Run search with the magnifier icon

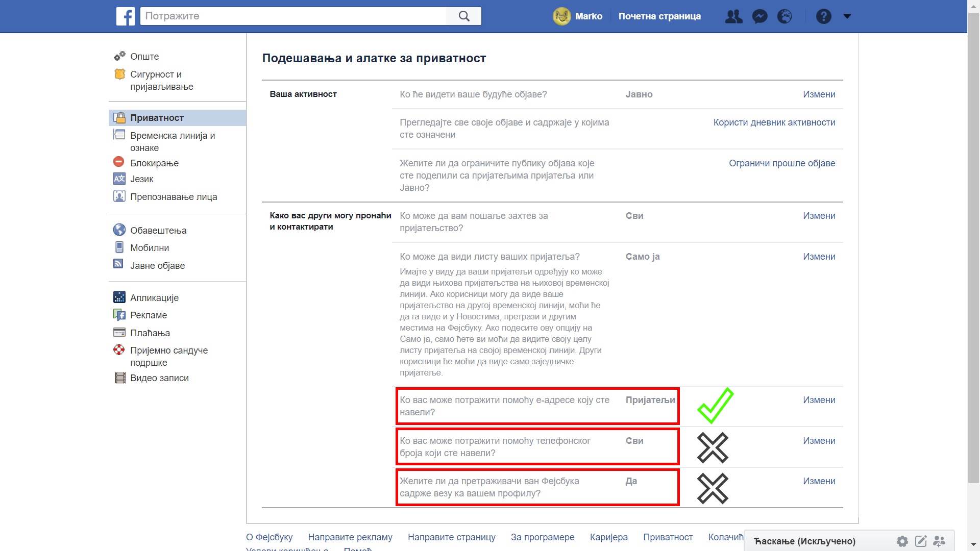pyautogui.click(x=463, y=16)
